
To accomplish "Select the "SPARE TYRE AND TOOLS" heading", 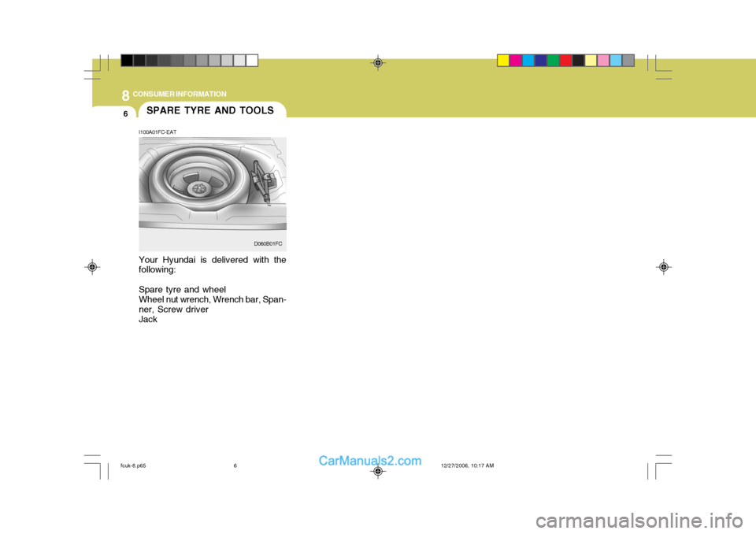I will tap(209, 110).
